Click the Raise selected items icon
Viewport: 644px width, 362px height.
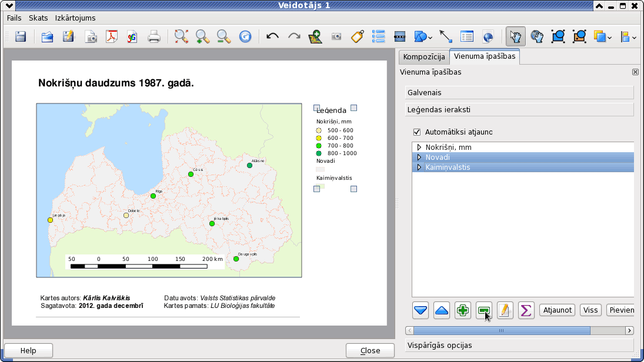click(x=600, y=37)
